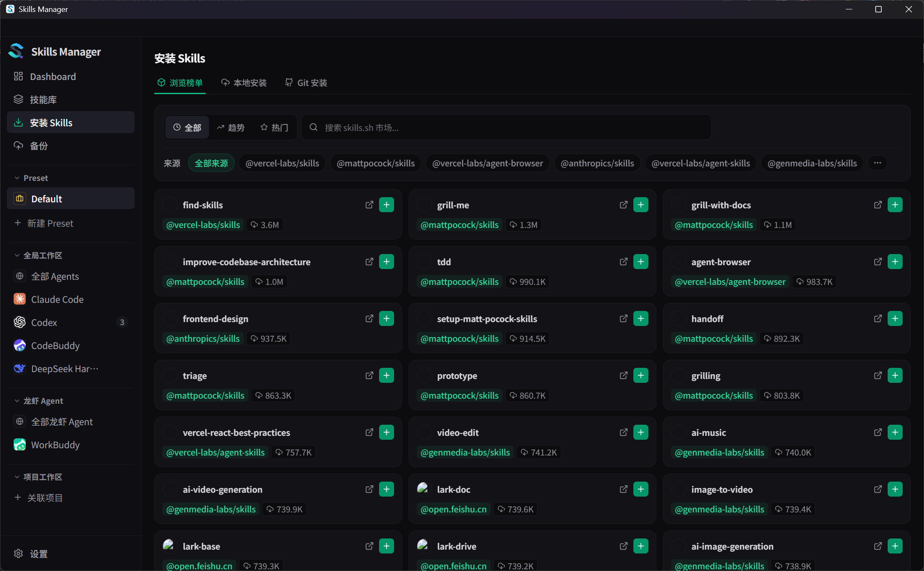Select the find-skills card circle checkbox
The image size is (924, 571).
tap(170, 205)
